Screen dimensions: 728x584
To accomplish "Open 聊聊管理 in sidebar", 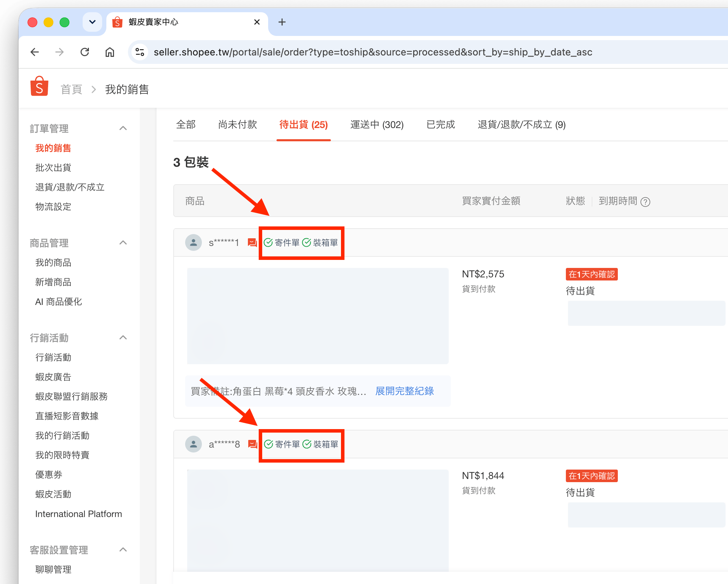I will (x=53, y=570).
